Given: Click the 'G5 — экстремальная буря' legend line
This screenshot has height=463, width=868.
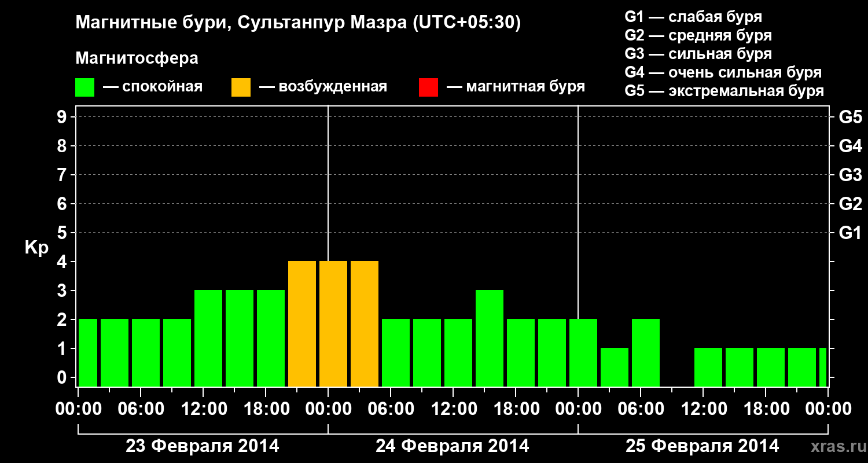Looking at the screenshot, I should click(x=724, y=91).
